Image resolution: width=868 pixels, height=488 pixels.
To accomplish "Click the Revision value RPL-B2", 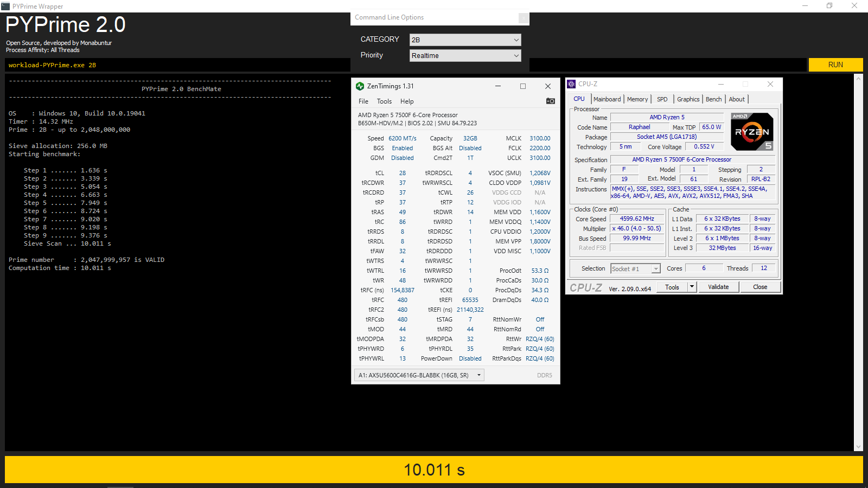I will (x=761, y=179).
